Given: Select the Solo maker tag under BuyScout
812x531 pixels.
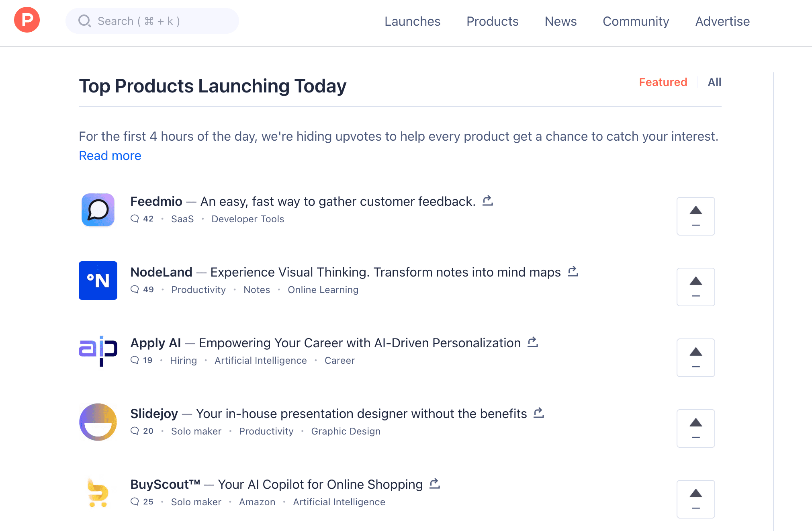Looking at the screenshot, I should click(x=196, y=502).
